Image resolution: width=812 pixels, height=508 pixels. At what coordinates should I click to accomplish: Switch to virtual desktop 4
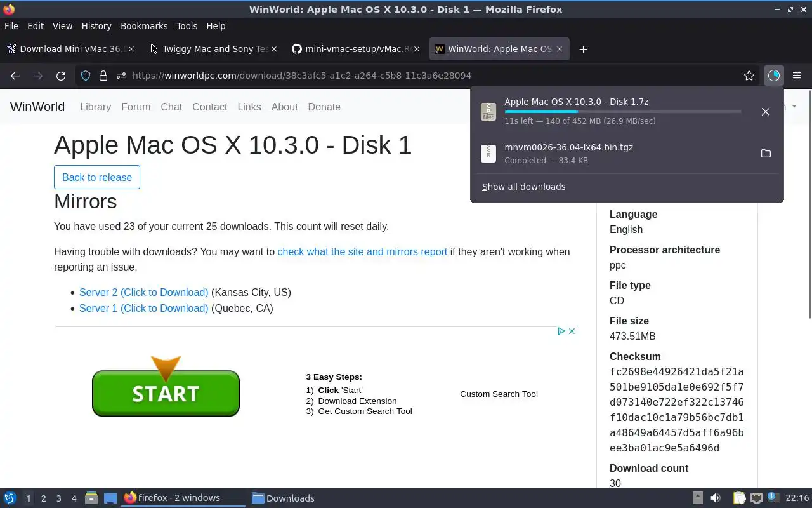click(x=74, y=498)
